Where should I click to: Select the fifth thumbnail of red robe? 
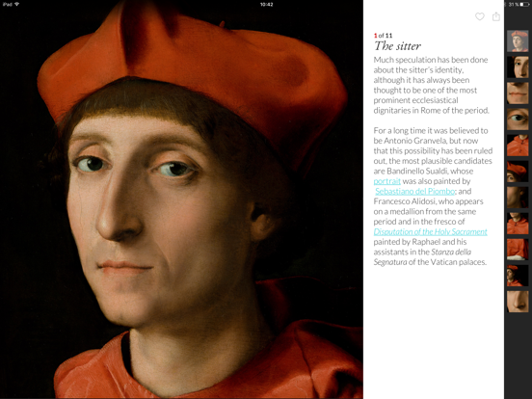(518, 146)
